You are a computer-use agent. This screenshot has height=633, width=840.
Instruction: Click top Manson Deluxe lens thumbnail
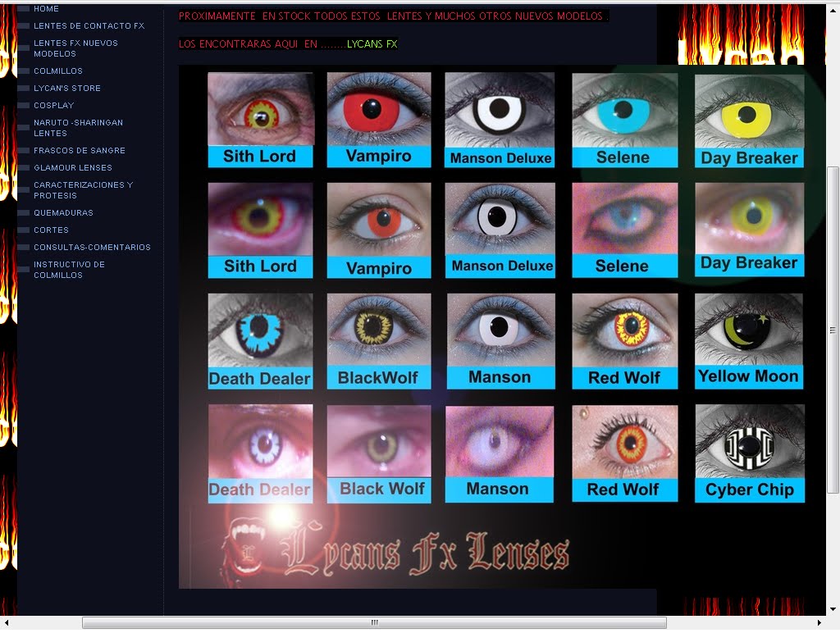coord(500,111)
